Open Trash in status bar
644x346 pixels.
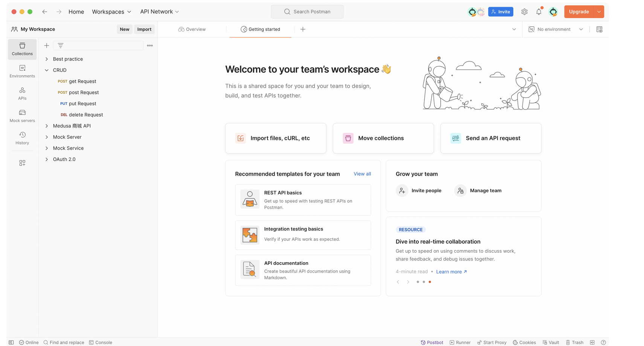(575, 342)
